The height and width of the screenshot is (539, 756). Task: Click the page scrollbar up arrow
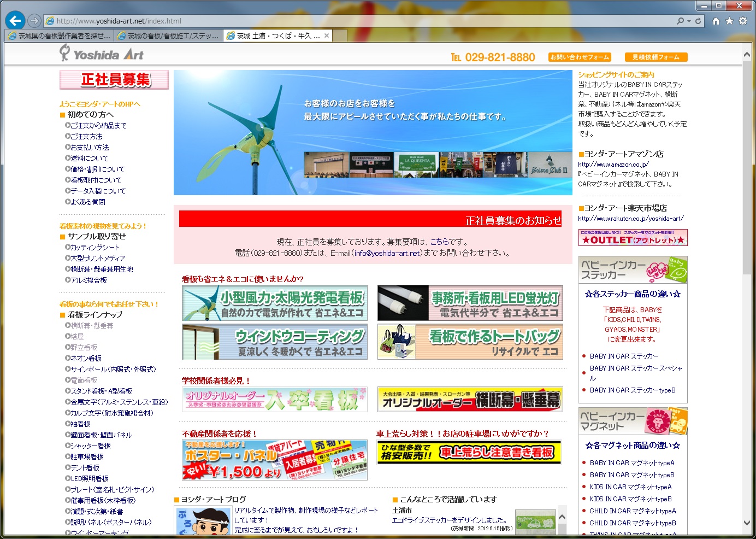point(747,55)
